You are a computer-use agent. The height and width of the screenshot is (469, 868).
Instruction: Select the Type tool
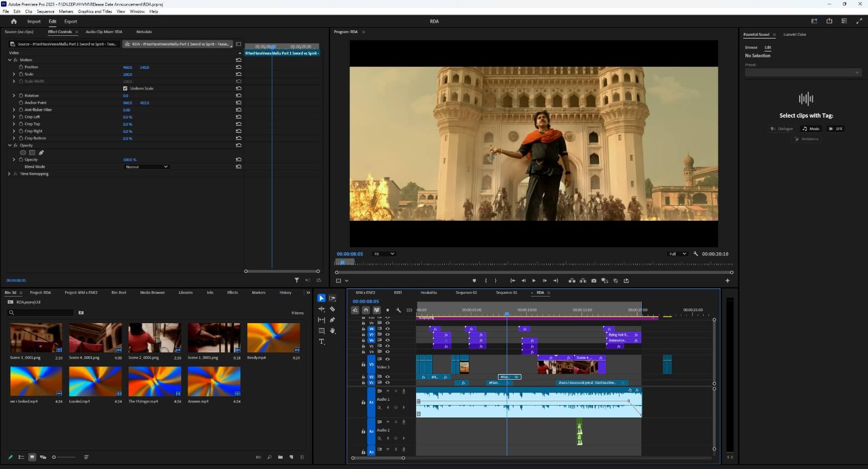(322, 342)
